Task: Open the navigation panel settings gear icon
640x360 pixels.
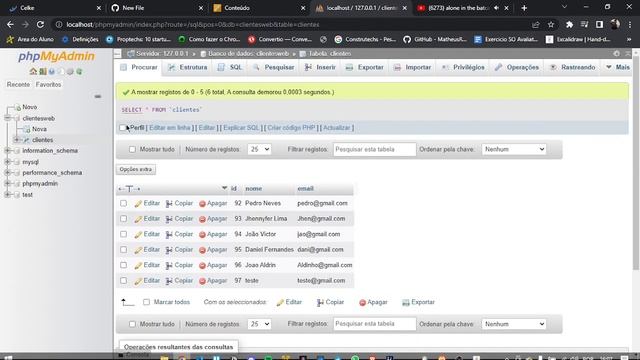Action: click(x=70, y=71)
